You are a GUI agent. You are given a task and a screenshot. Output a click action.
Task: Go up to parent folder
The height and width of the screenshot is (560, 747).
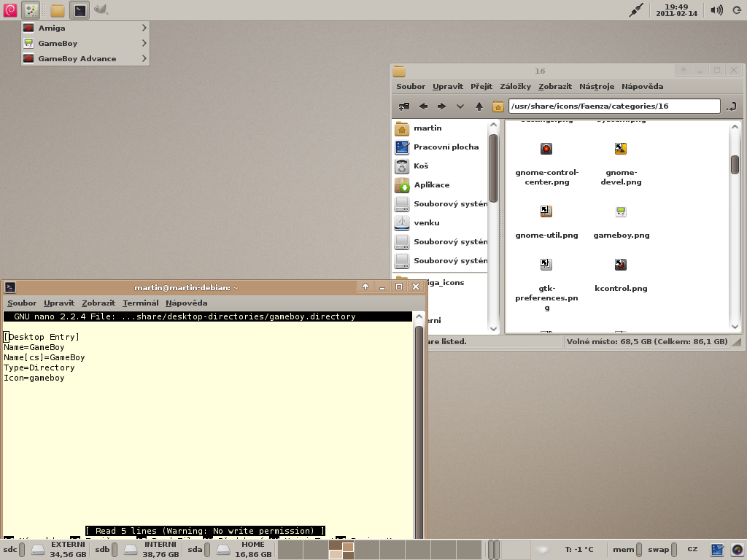[x=479, y=106]
